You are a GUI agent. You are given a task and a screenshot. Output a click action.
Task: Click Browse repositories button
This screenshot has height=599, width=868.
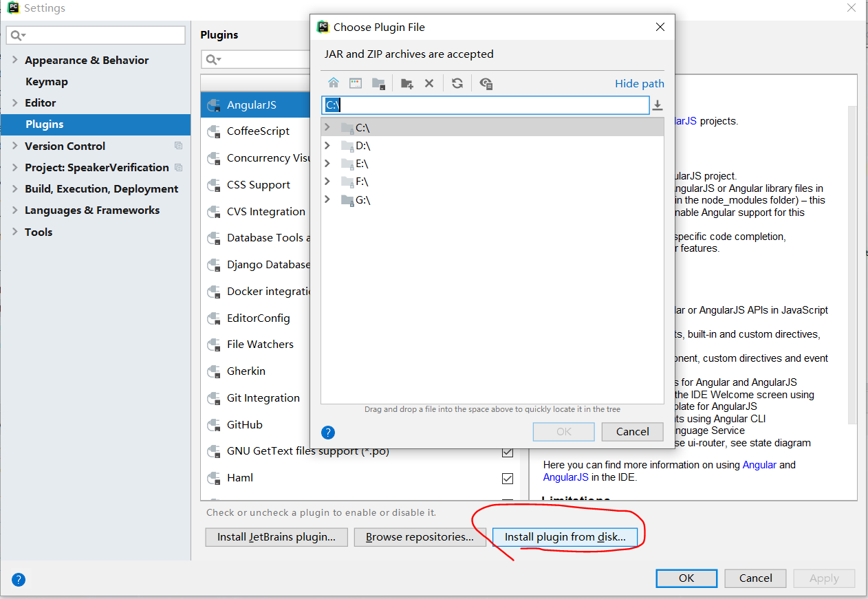pyautogui.click(x=420, y=537)
